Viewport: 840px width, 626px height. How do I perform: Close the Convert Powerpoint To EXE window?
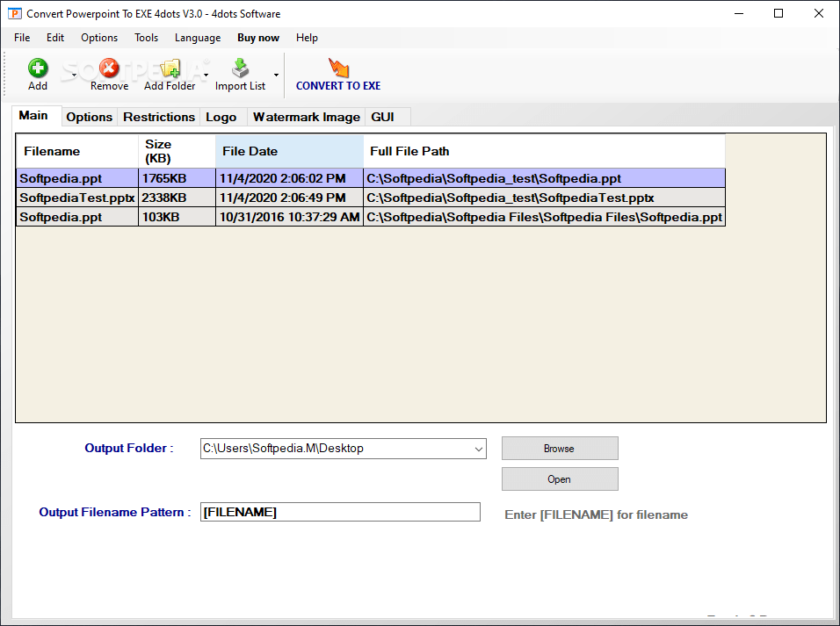[819, 13]
